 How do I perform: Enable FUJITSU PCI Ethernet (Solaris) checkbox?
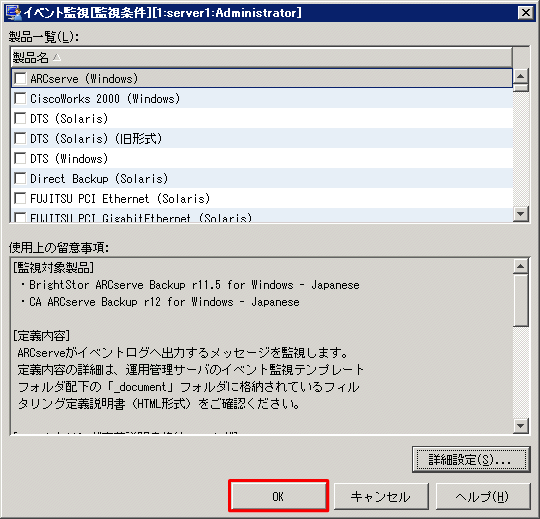coord(20,198)
